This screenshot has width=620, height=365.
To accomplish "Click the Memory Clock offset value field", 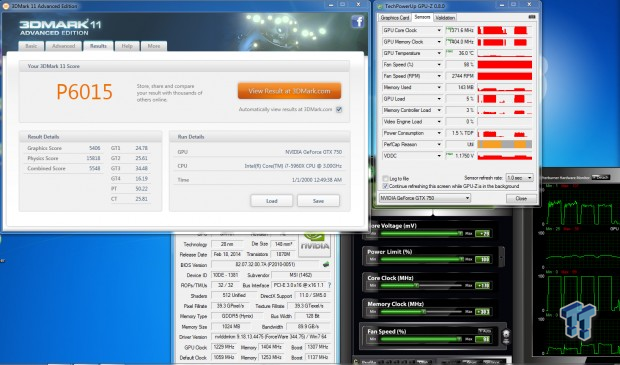I will (483, 312).
